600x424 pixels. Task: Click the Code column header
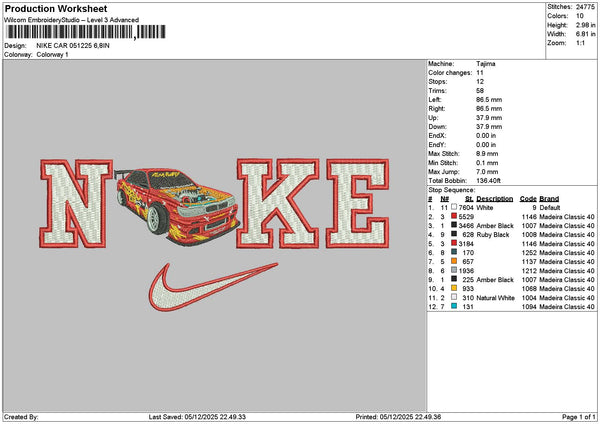click(x=528, y=198)
